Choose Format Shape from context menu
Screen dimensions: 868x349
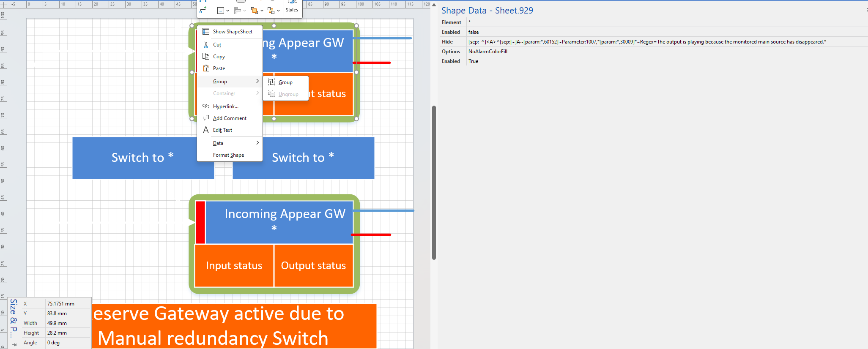pyautogui.click(x=228, y=155)
